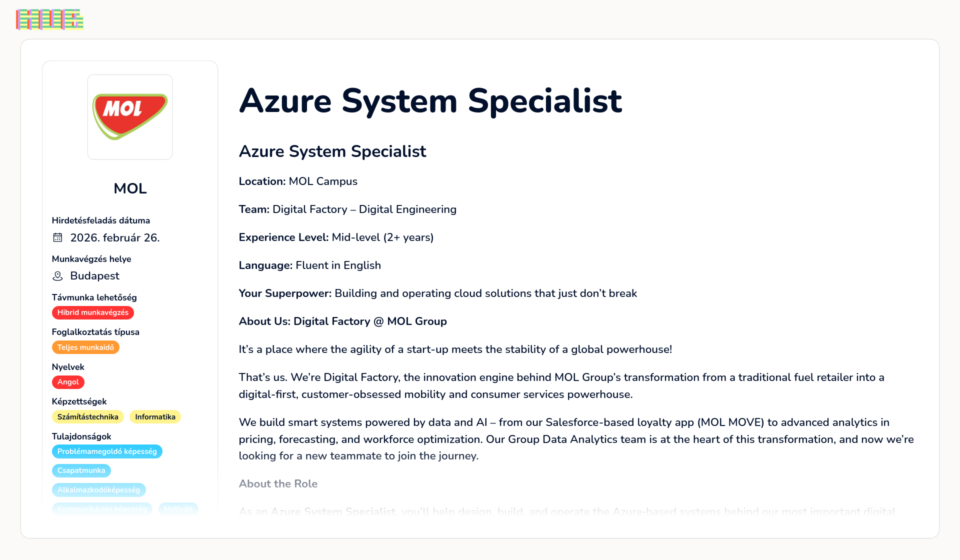960x560 pixels.
Task: Click the Informatika qualification tag
Action: 155,417
